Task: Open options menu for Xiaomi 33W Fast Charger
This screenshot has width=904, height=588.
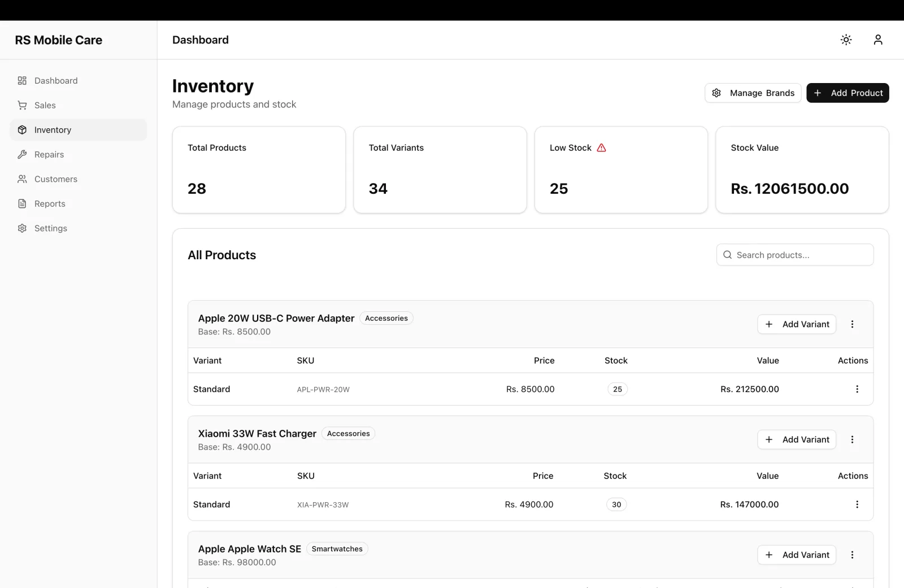Action: [852, 439]
